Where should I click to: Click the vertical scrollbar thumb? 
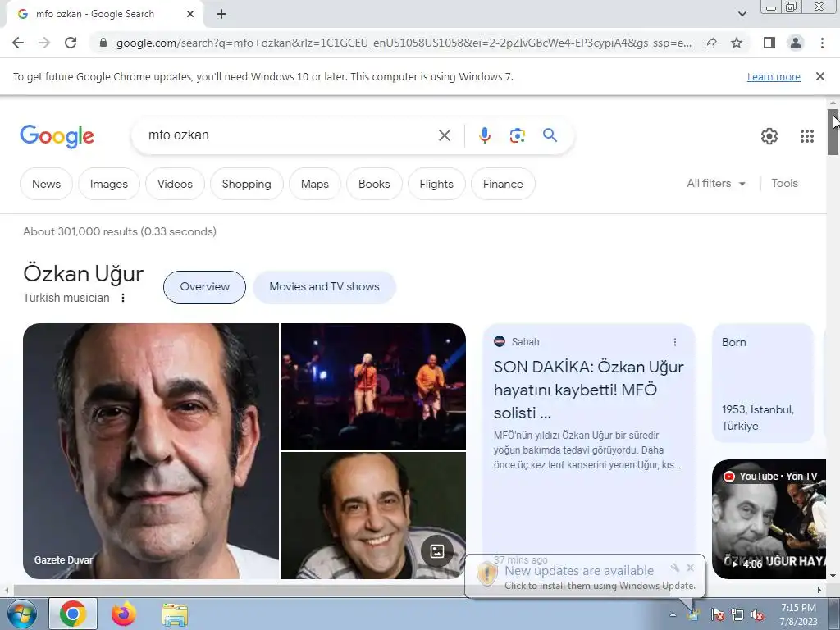pyautogui.click(x=833, y=132)
